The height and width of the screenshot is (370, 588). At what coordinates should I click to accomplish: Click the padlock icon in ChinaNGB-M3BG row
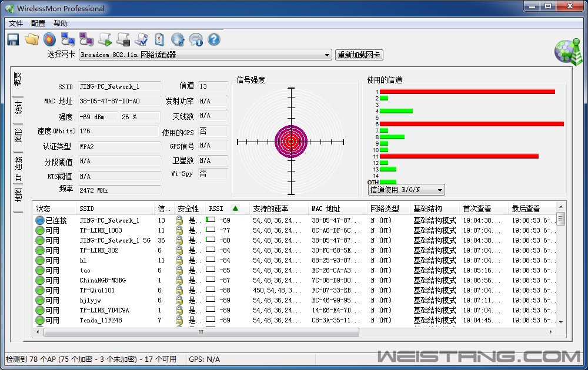point(179,280)
